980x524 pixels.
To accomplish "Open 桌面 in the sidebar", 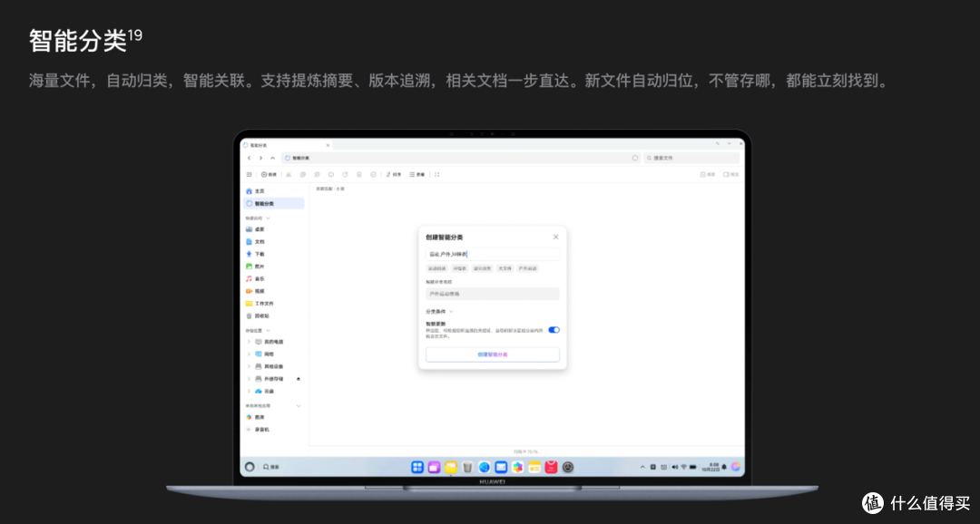I will (274, 229).
